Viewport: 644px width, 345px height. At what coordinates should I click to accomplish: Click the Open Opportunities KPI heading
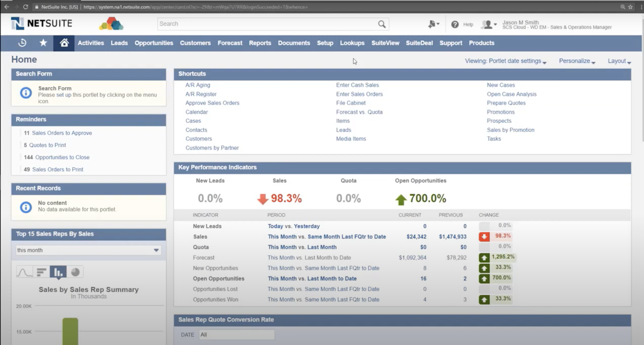tap(421, 181)
